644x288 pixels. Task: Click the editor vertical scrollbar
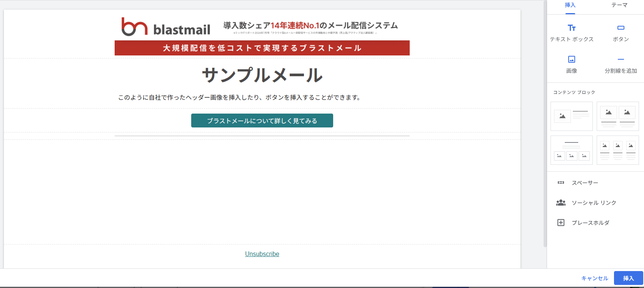(545, 123)
